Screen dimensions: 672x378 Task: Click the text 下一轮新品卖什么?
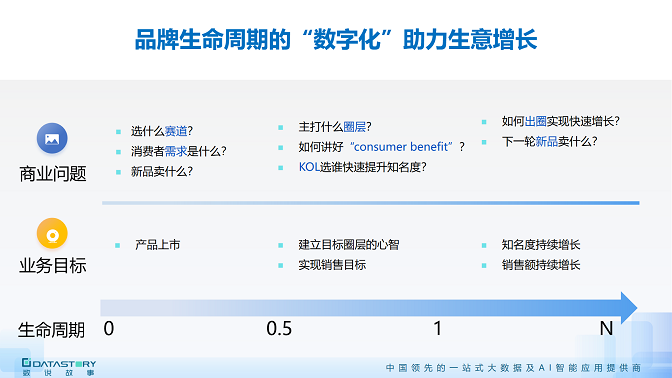(549, 141)
